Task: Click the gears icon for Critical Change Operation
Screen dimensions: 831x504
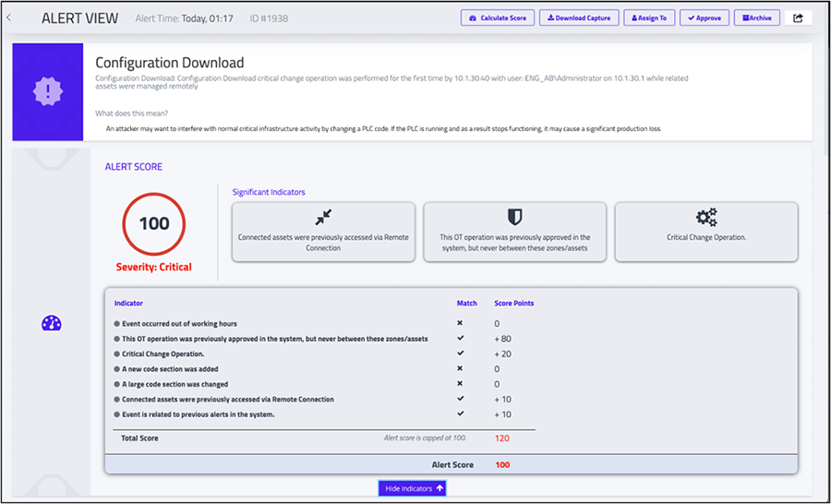Action: [x=706, y=217]
